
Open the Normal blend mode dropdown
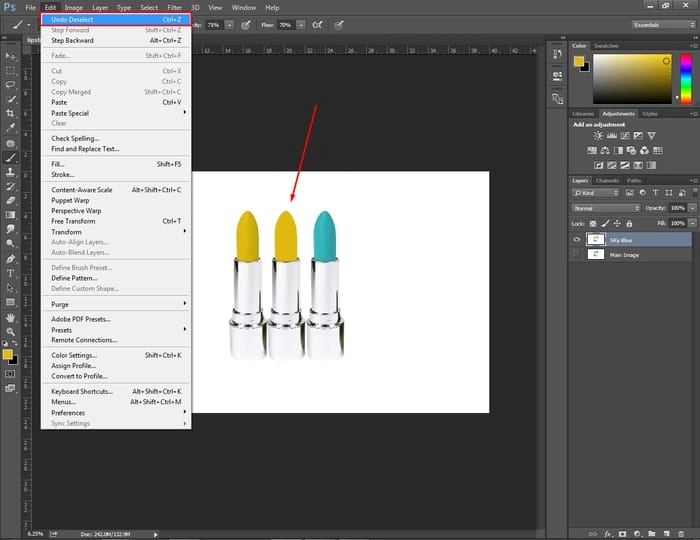(x=606, y=208)
